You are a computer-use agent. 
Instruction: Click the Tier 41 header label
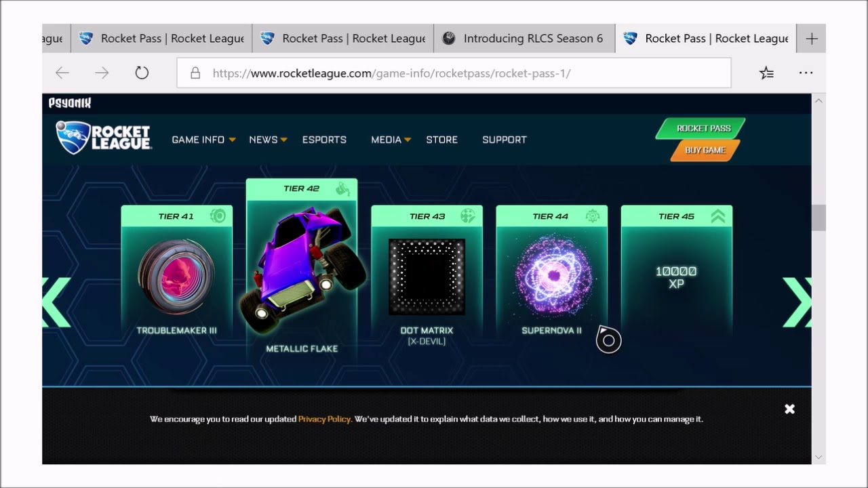[x=176, y=216]
